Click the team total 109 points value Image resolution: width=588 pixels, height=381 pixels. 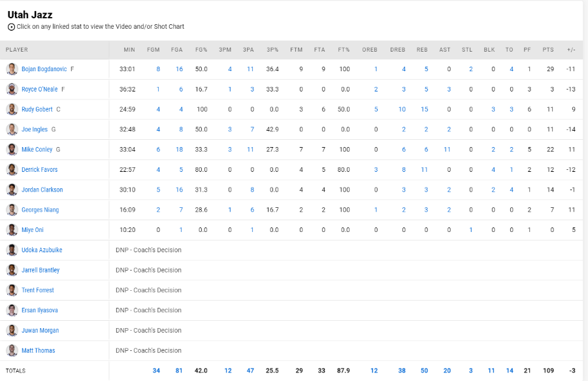548,371
